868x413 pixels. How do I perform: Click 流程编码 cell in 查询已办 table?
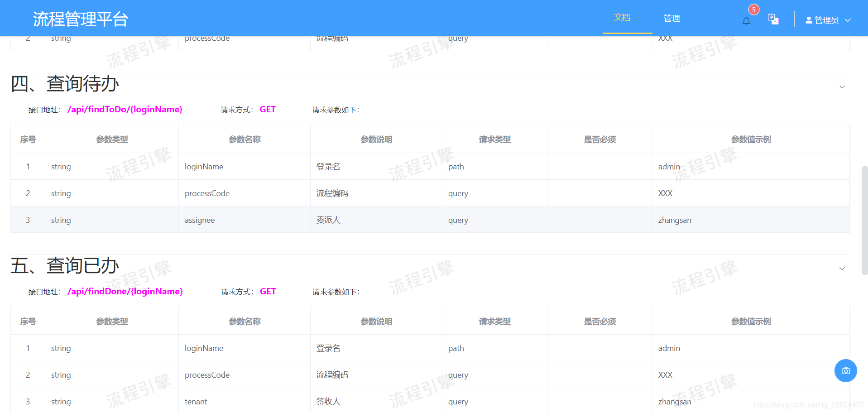376,375
